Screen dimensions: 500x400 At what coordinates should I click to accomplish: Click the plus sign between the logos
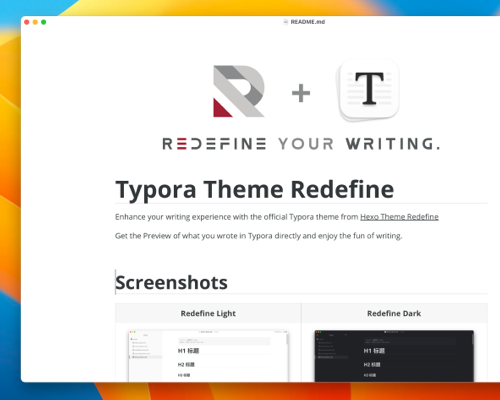click(301, 93)
